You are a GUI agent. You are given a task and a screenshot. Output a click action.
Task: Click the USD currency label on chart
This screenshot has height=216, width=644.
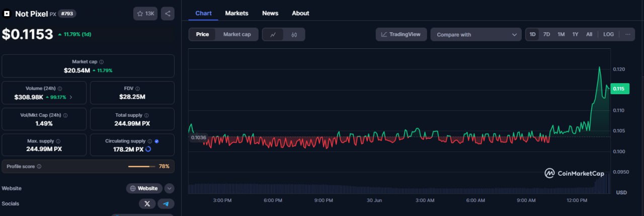(x=621, y=192)
